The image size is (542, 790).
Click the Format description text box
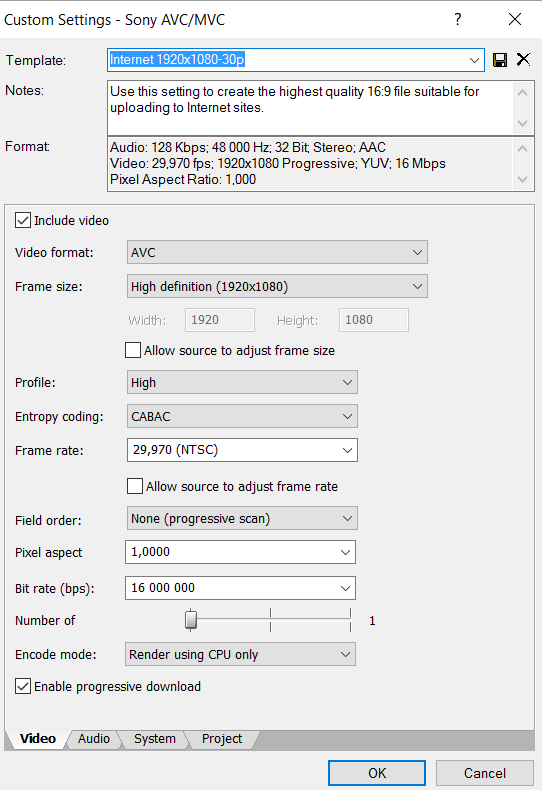(310, 164)
